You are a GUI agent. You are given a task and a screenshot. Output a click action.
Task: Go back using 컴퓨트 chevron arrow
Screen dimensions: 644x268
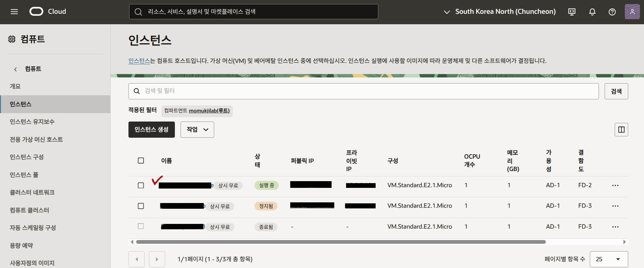point(15,69)
